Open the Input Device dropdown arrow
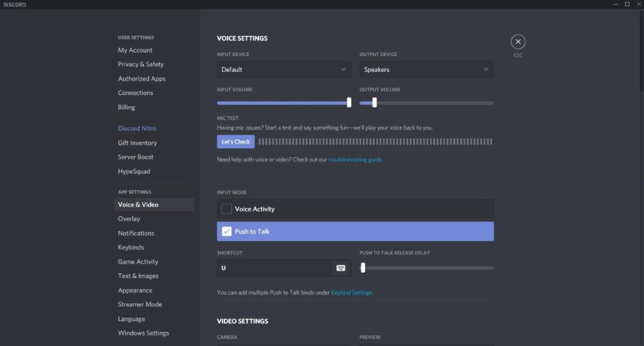 (343, 69)
